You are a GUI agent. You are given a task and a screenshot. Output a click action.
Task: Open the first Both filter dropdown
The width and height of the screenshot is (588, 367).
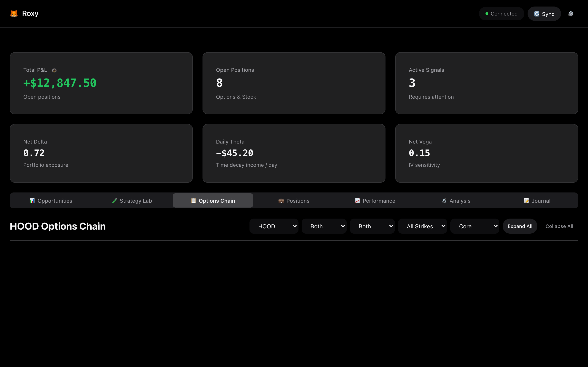click(324, 226)
